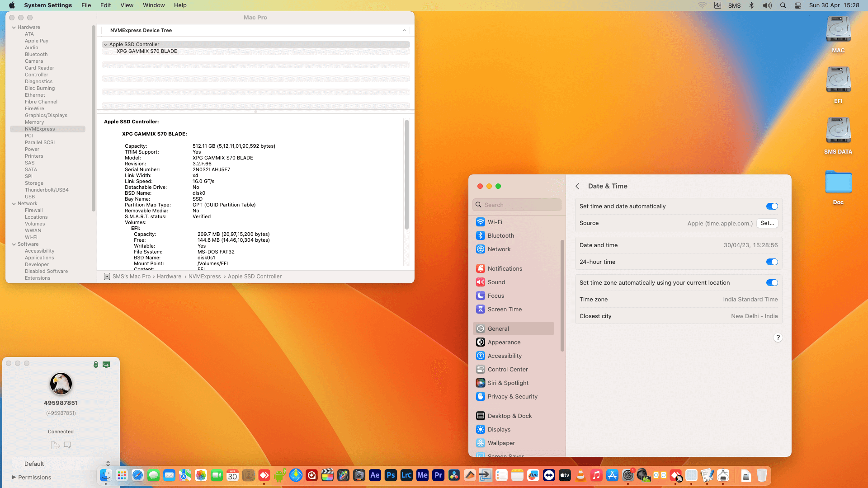Select XPG GAMMIX S70 BLADE in device tree
The height and width of the screenshot is (488, 868).
(x=147, y=52)
